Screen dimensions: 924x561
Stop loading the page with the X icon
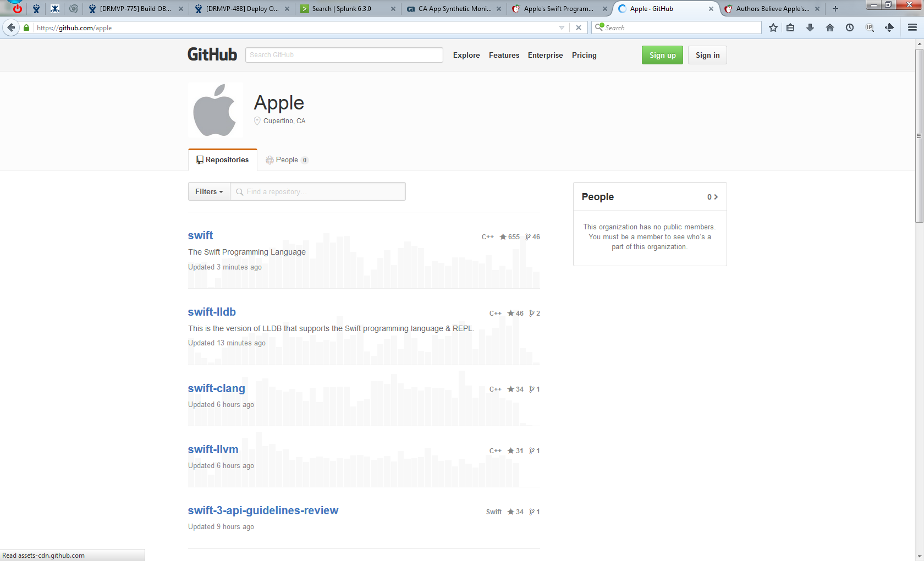579,28
